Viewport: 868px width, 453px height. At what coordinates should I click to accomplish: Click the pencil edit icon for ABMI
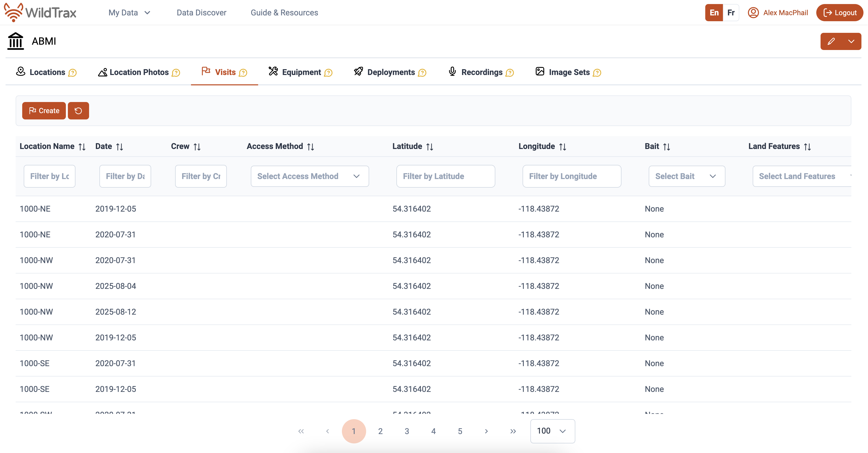pos(831,41)
